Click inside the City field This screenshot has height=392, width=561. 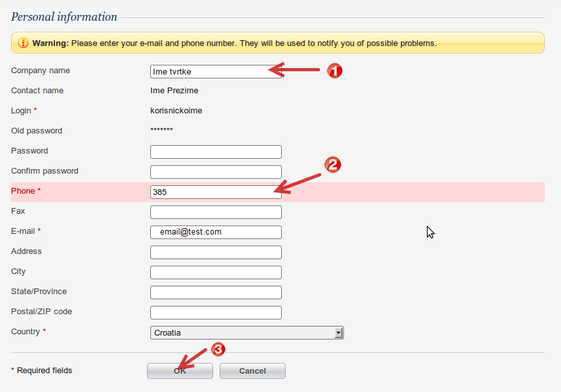216,272
